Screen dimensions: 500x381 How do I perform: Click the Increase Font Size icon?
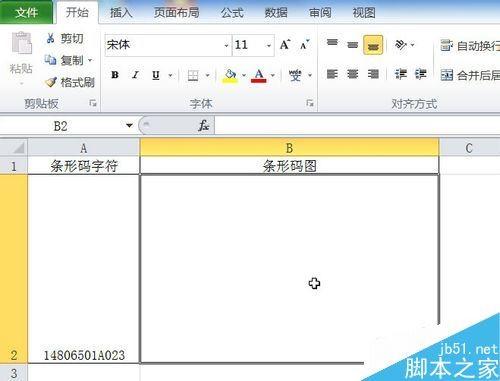click(285, 45)
